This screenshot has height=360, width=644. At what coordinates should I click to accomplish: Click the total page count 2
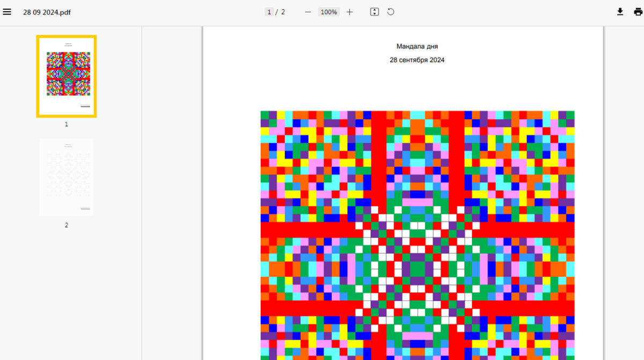pyautogui.click(x=283, y=12)
